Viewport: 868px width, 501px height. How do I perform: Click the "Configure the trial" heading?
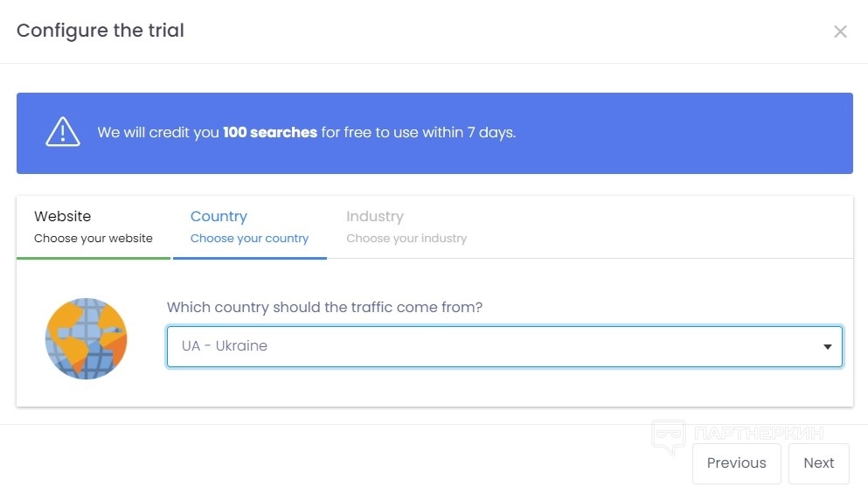point(101,31)
